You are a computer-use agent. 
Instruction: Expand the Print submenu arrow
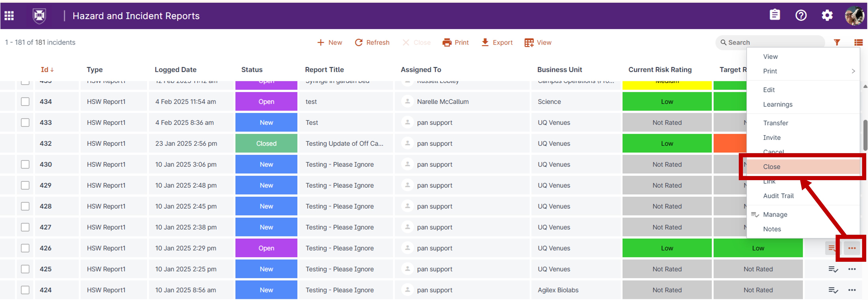coord(853,71)
